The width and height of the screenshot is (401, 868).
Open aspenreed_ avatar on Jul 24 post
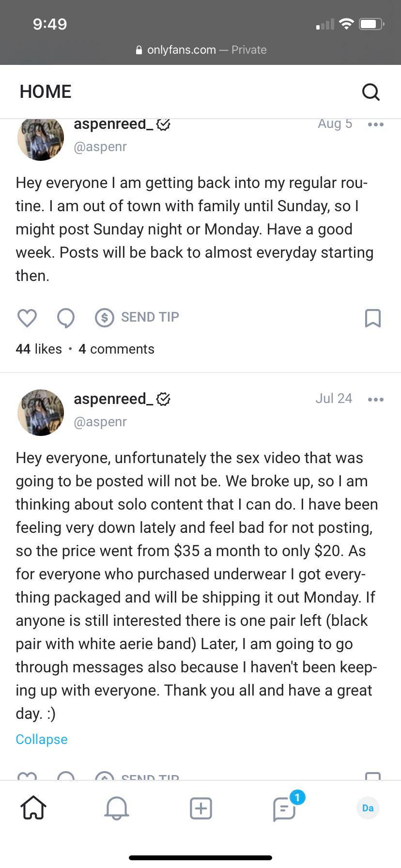pos(41,412)
